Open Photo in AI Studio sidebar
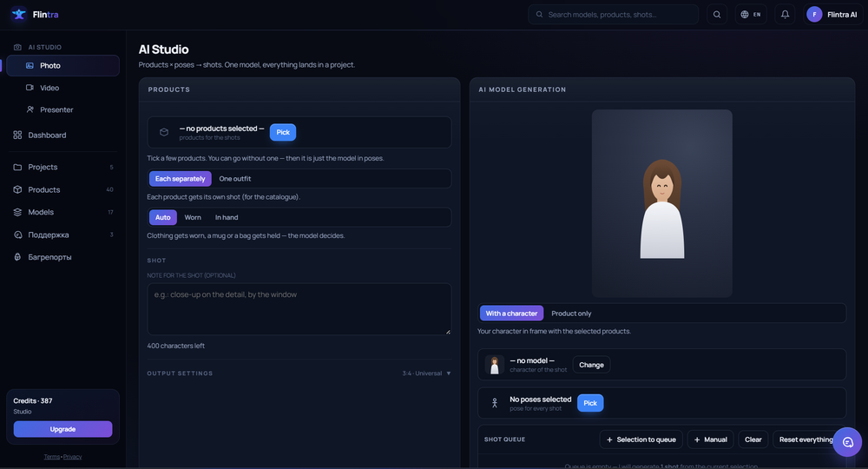Image resolution: width=868 pixels, height=469 pixels. tap(63, 65)
